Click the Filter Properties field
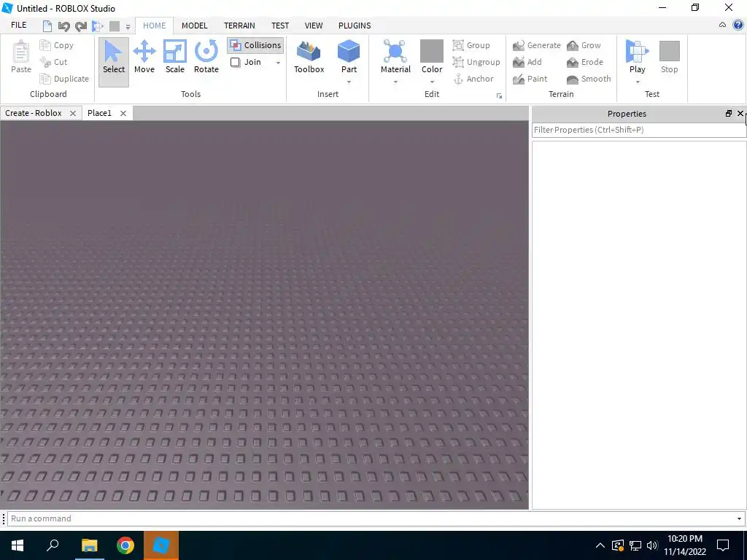The image size is (747, 560). (x=639, y=130)
